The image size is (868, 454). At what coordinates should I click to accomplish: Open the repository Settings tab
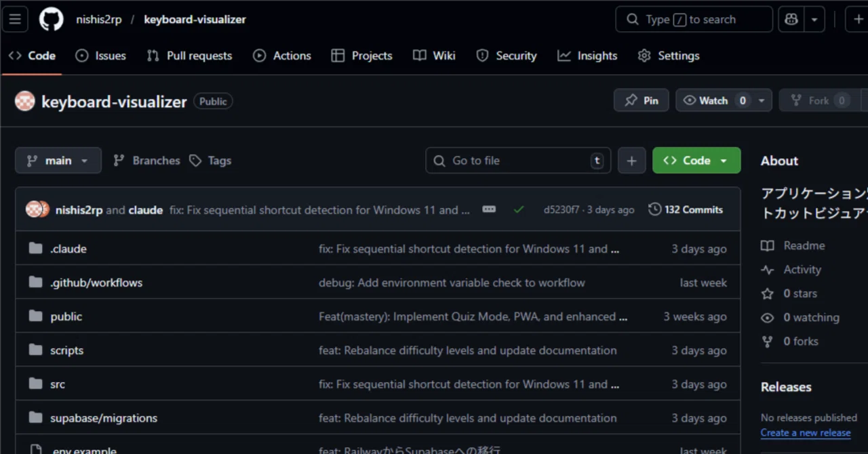pyautogui.click(x=669, y=56)
